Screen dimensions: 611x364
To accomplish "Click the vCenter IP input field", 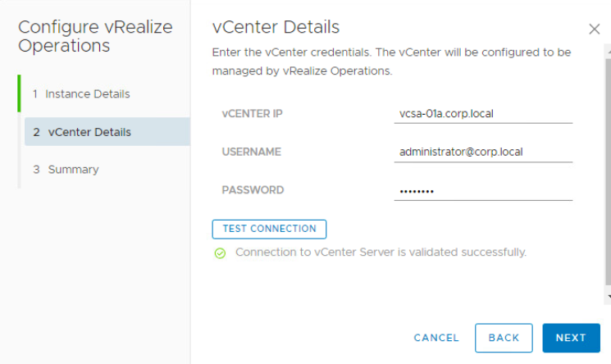I will pyautogui.click(x=482, y=114).
